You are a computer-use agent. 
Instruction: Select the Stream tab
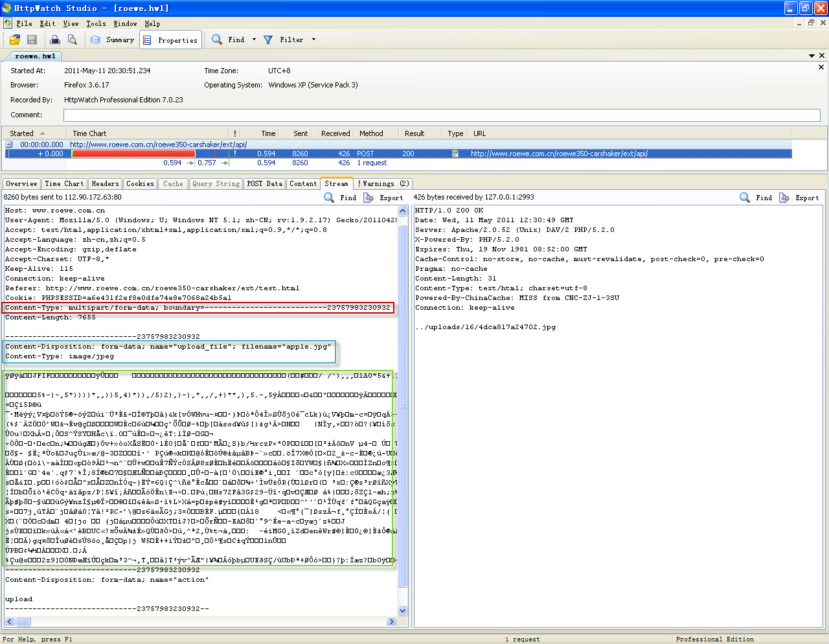[337, 183]
